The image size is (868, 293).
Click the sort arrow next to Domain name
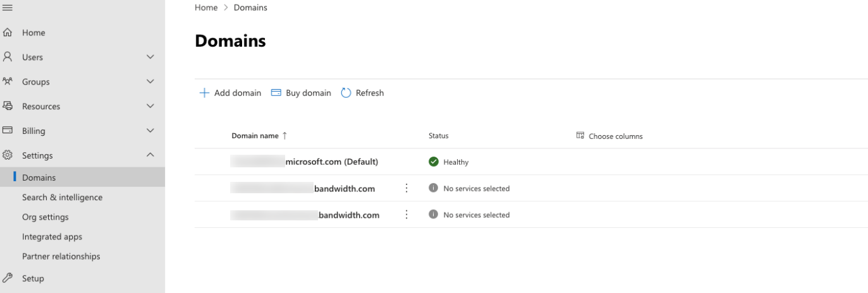click(x=284, y=136)
